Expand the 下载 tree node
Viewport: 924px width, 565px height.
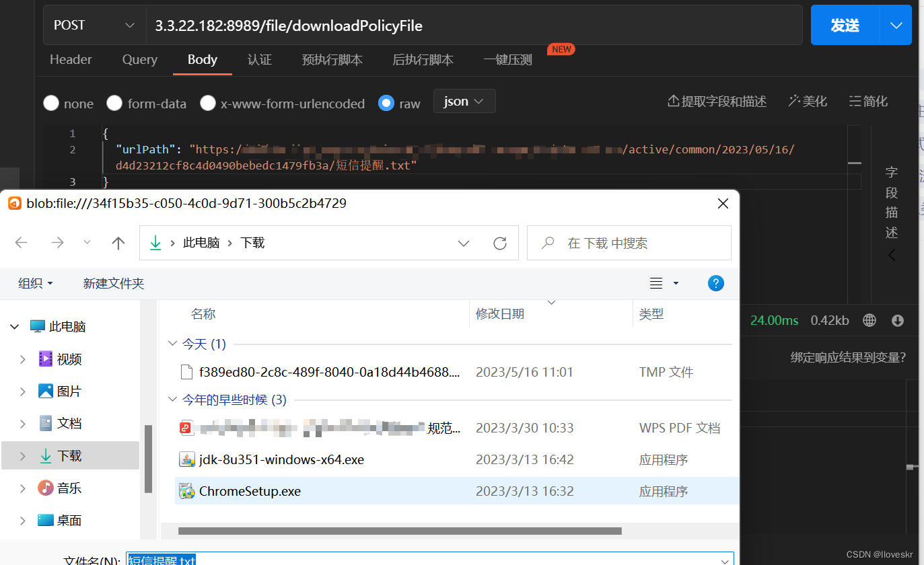click(x=23, y=456)
